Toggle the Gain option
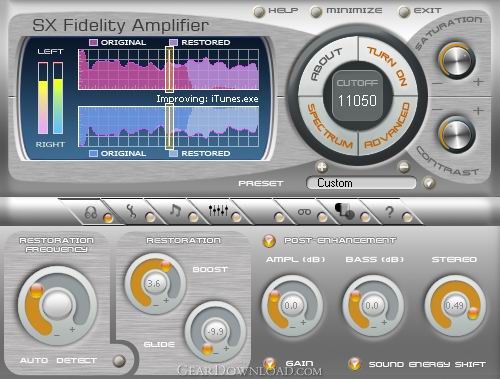 [269, 364]
